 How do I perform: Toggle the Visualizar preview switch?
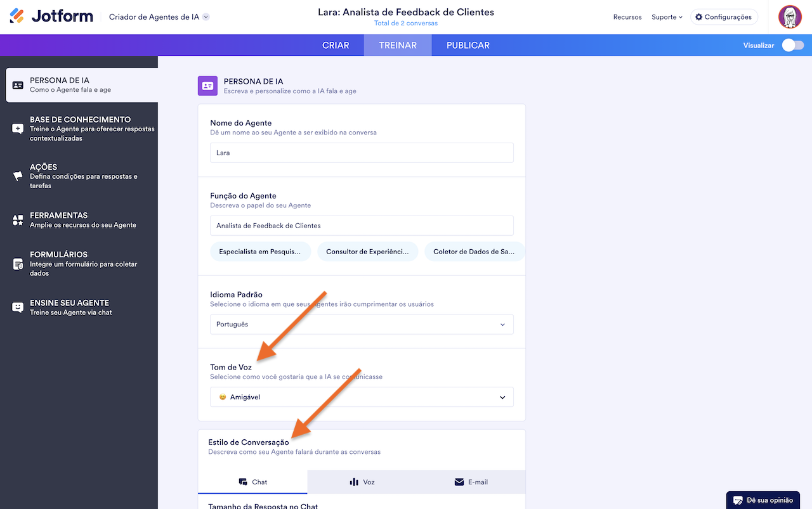pyautogui.click(x=792, y=45)
